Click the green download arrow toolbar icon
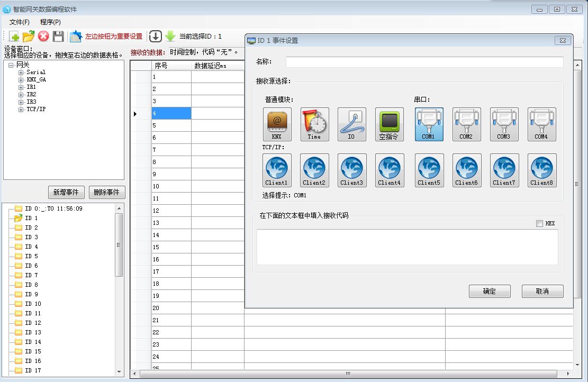 pyautogui.click(x=170, y=37)
